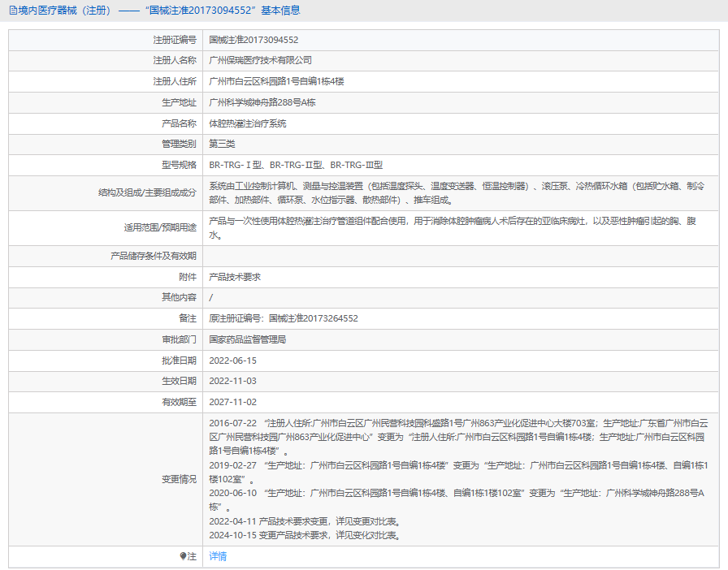Click the 生产地址 row label

click(x=179, y=102)
